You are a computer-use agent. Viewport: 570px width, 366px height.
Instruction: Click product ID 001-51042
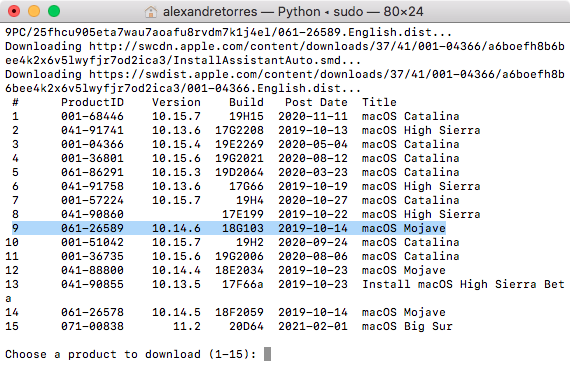[92, 242]
